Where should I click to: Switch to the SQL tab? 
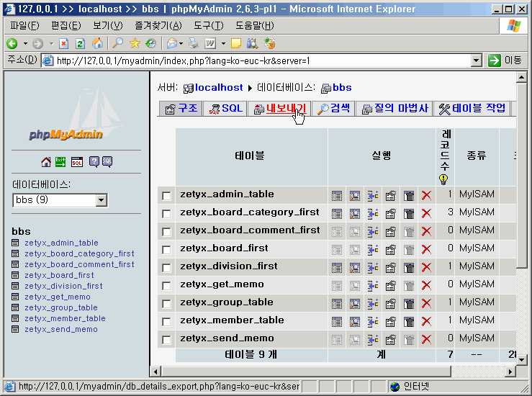[225, 109]
